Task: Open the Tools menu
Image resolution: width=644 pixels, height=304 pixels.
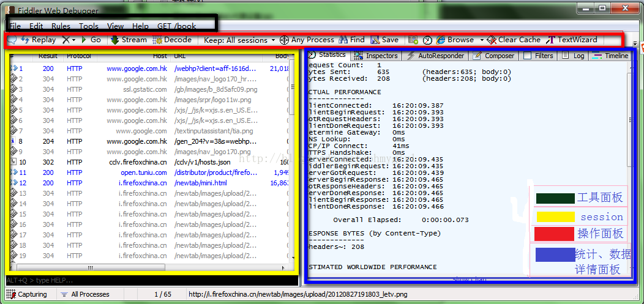Action: (x=89, y=26)
